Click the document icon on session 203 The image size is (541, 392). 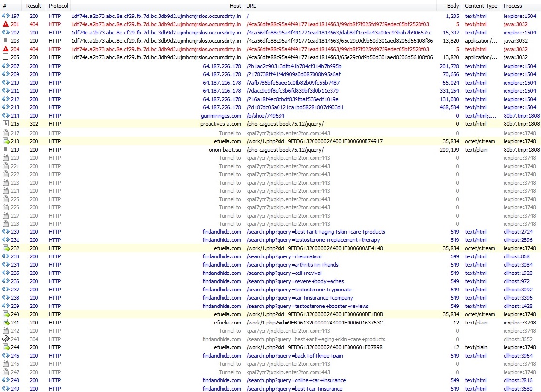click(x=5, y=41)
